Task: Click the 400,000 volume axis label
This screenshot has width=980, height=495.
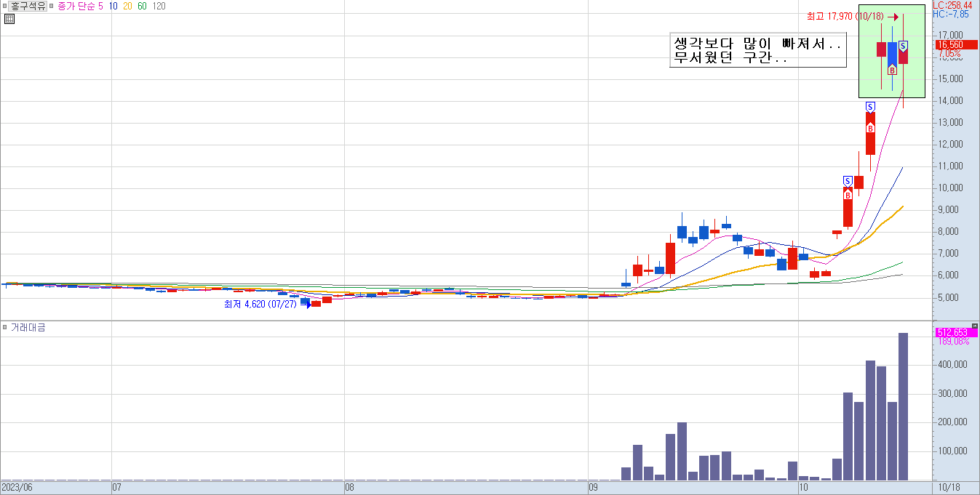Action: [x=952, y=364]
